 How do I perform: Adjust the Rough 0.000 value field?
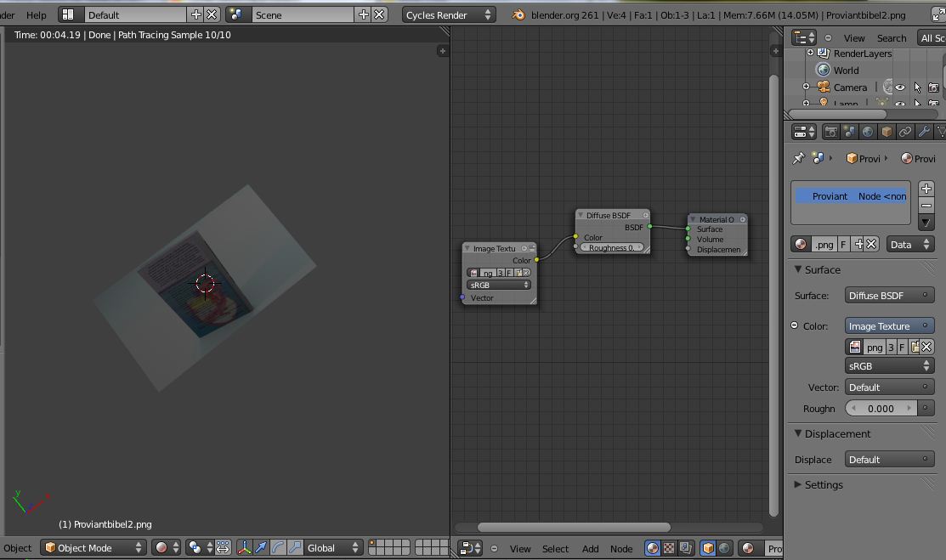[x=881, y=409]
